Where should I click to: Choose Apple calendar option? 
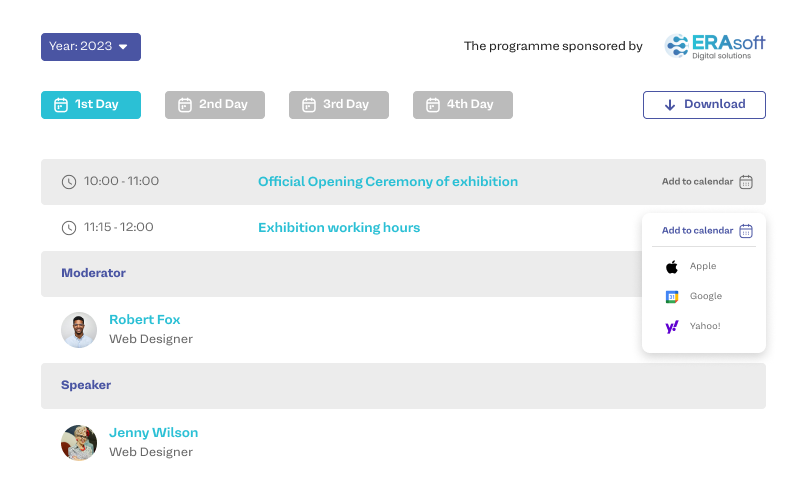pyautogui.click(x=703, y=267)
